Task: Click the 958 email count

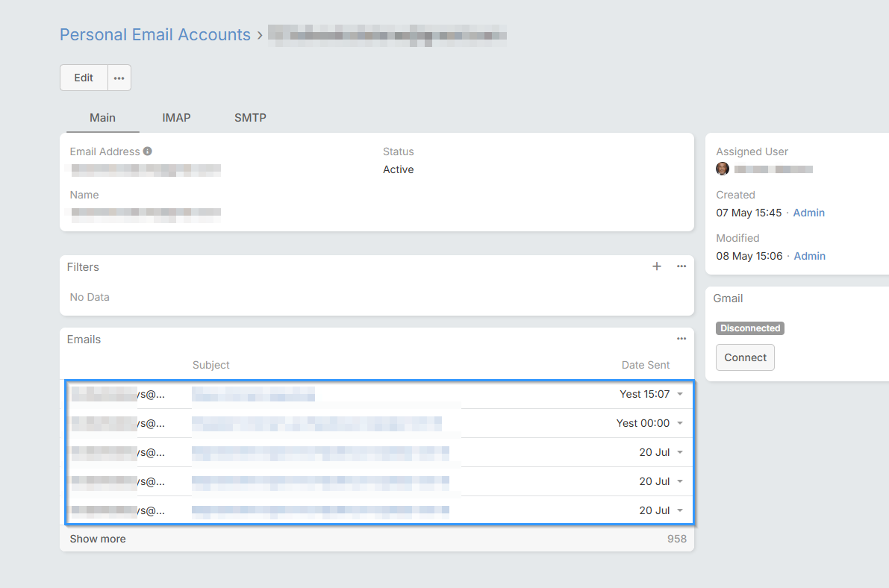Action: (677, 539)
